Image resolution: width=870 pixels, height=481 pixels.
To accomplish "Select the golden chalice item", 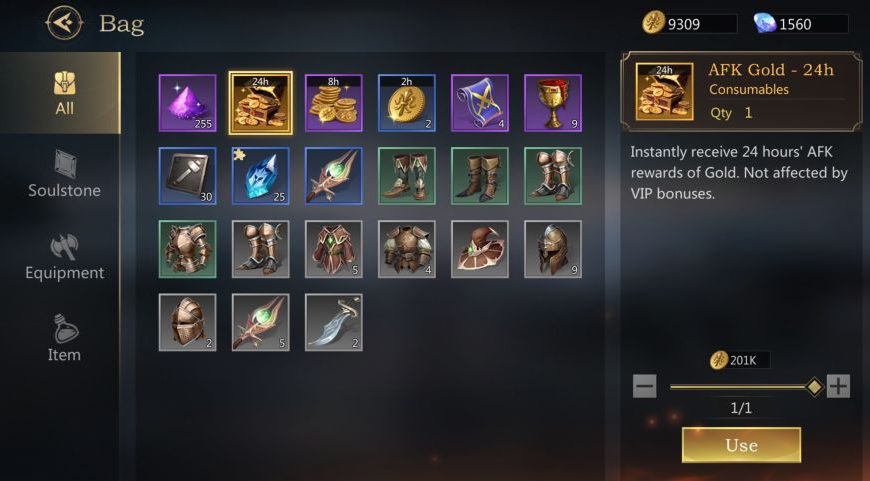I will (x=553, y=103).
